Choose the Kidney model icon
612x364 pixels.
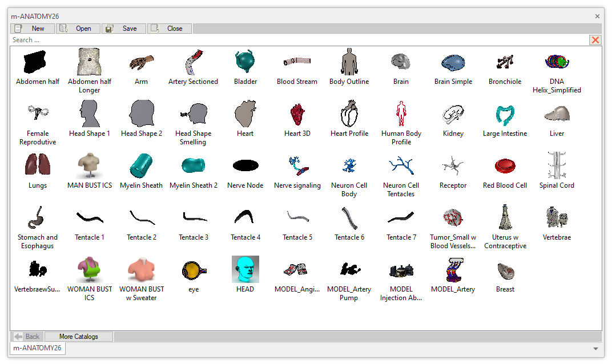click(x=453, y=114)
